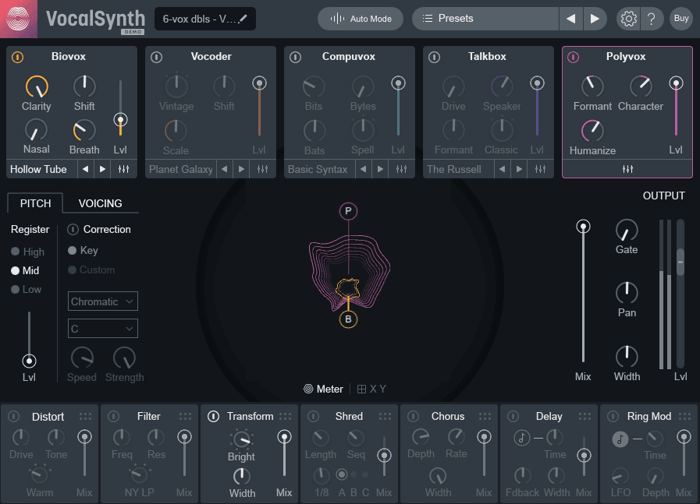
Task: Toggle Polyvox module power
Action: (573, 57)
